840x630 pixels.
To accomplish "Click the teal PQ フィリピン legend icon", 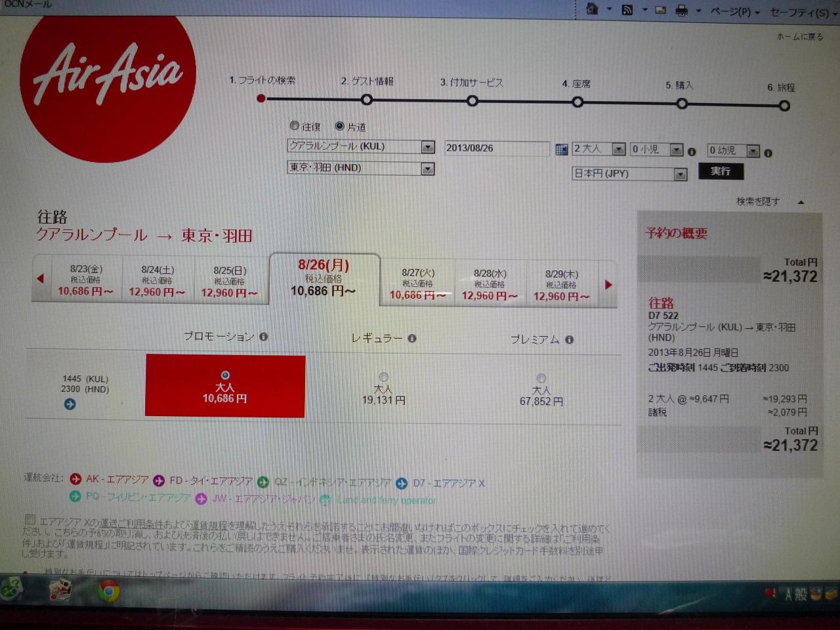I will [x=75, y=496].
